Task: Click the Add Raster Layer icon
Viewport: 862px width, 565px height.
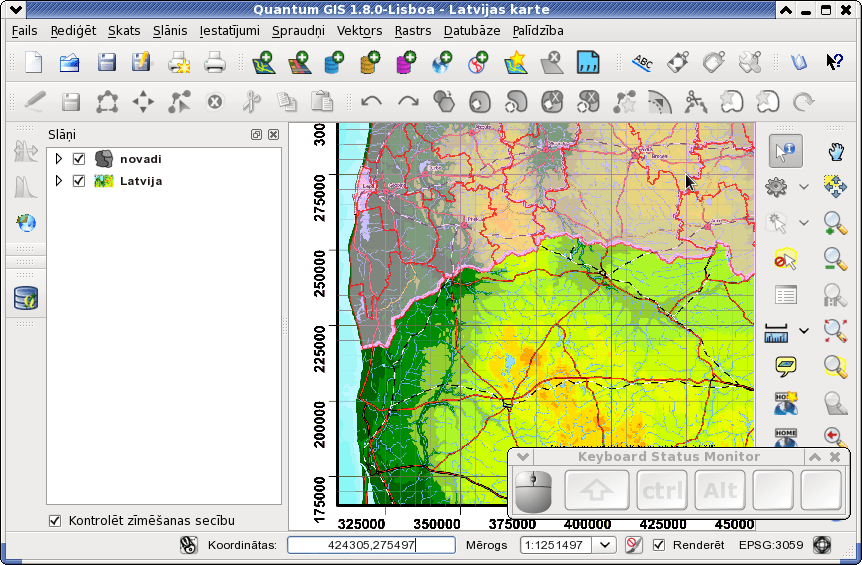Action: 300,63
